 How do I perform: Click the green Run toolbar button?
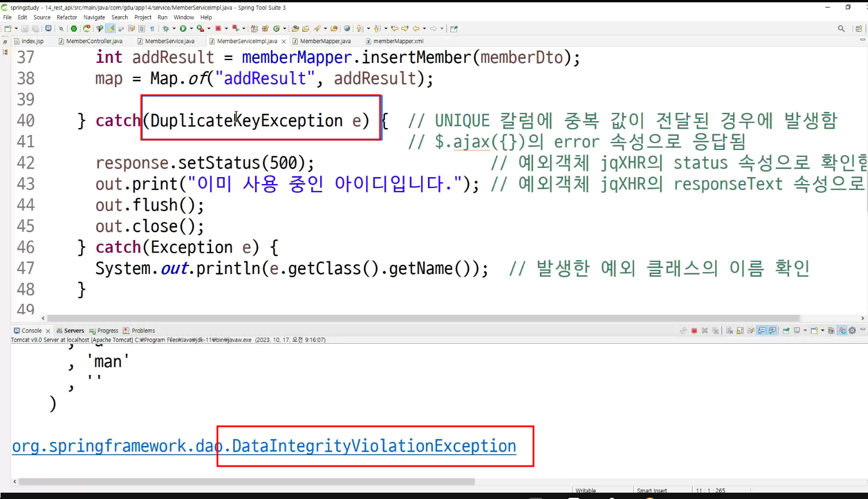(183, 28)
